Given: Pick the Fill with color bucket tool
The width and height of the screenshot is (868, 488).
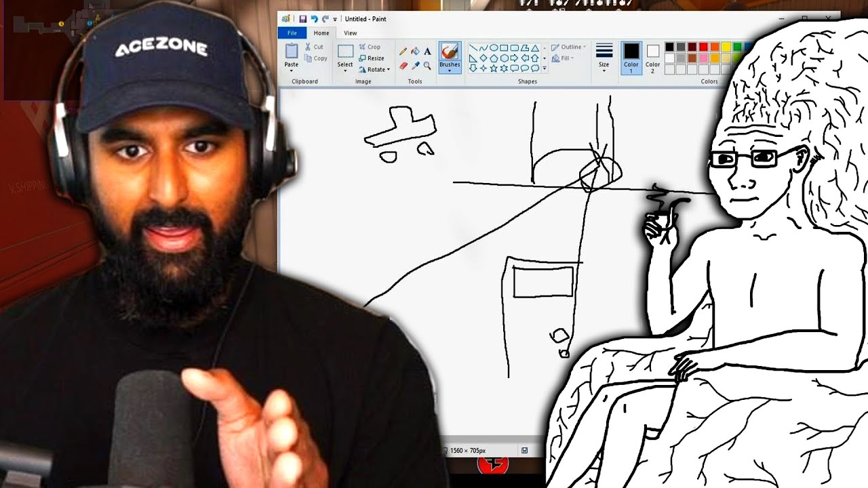Looking at the screenshot, I should tap(415, 51).
